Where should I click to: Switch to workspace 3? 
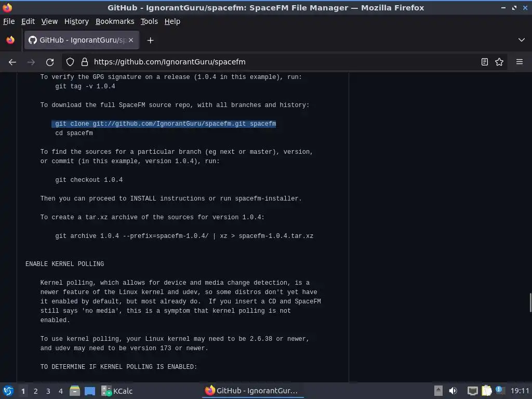48,391
